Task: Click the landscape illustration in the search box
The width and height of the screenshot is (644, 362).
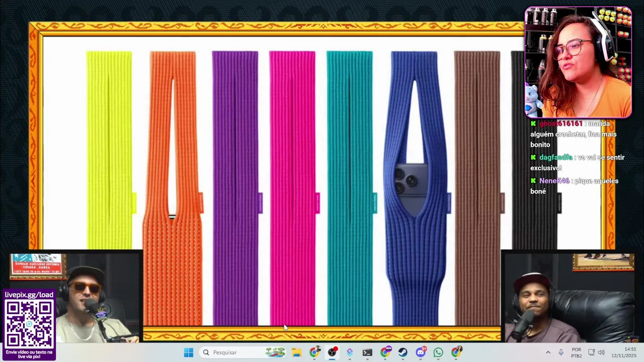Action: pyautogui.click(x=275, y=352)
